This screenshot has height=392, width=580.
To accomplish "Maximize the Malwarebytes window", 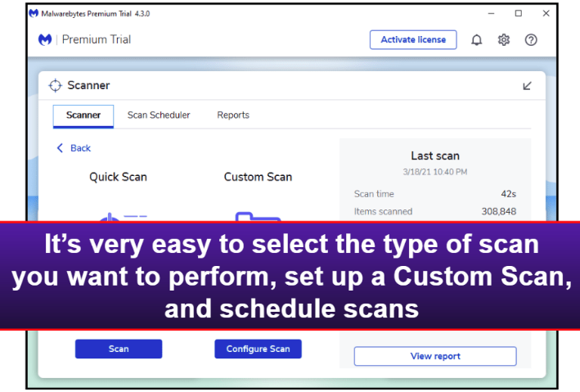I will [519, 13].
